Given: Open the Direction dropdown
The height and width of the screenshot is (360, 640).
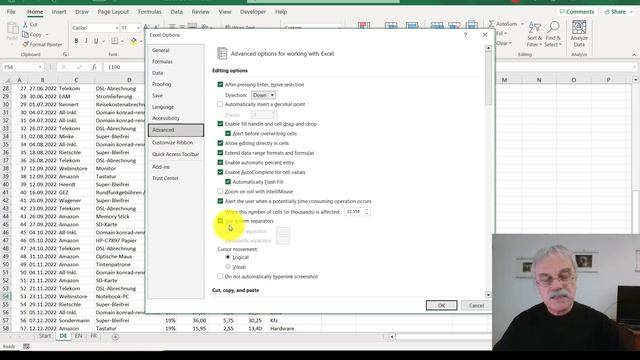Looking at the screenshot, I should 263,95.
